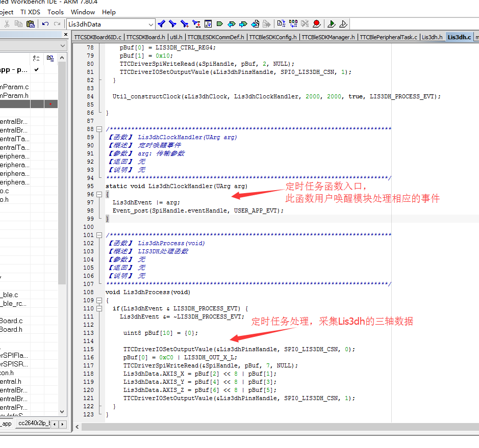Click the workspace build-status column icon
Screen dimensions: 479x448
click(x=51, y=58)
